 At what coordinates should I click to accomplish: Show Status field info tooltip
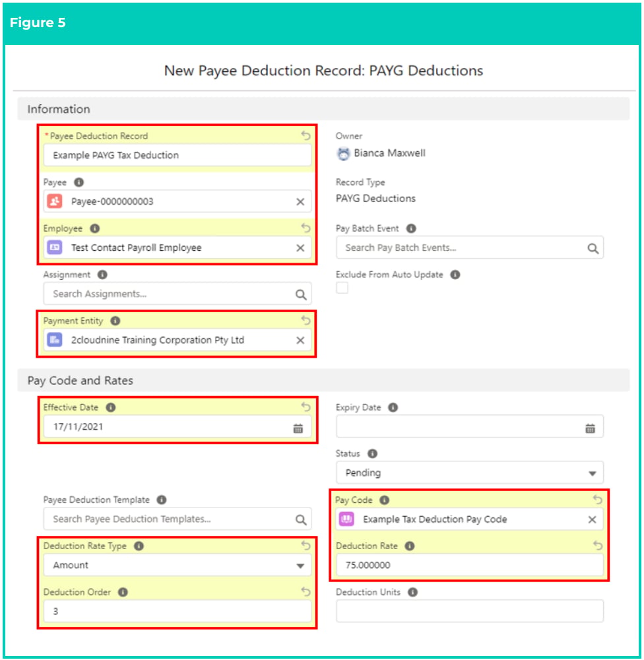click(373, 454)
